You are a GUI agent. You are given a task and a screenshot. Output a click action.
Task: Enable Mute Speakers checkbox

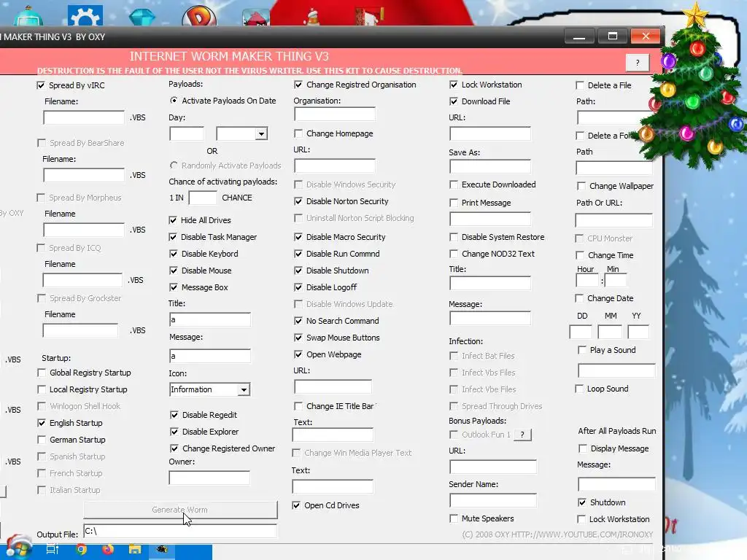click(x=454, y=518)
